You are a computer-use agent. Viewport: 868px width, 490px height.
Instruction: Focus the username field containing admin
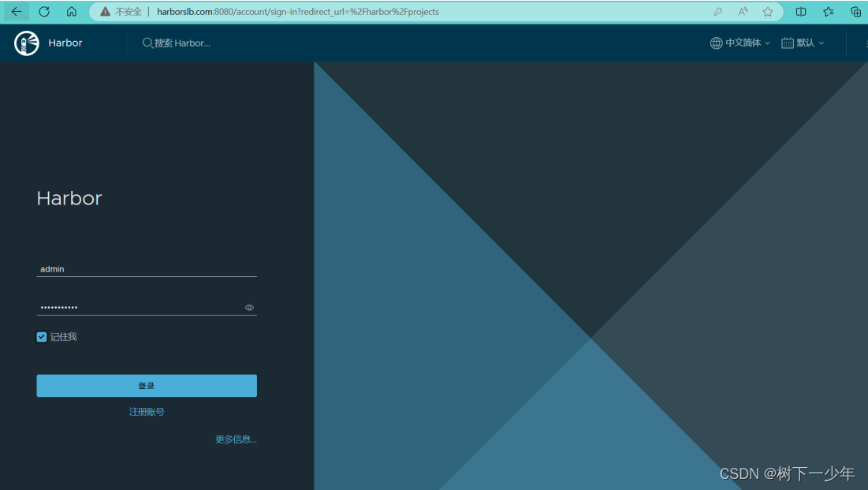point(147,269)
